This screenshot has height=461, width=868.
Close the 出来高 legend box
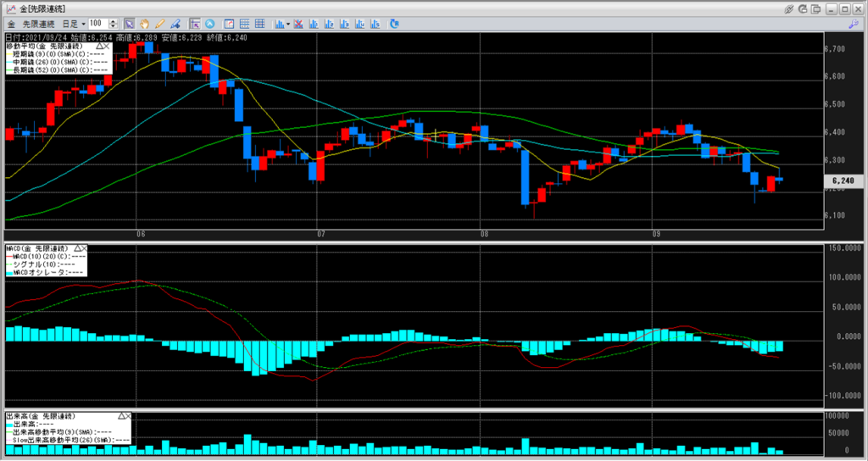pyautogui.click(x=129, y=415)
